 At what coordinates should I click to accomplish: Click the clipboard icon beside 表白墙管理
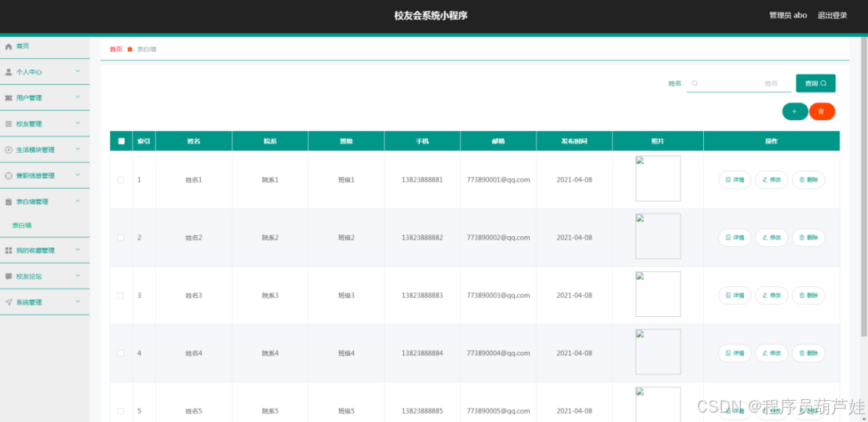(x=9, y=202)
